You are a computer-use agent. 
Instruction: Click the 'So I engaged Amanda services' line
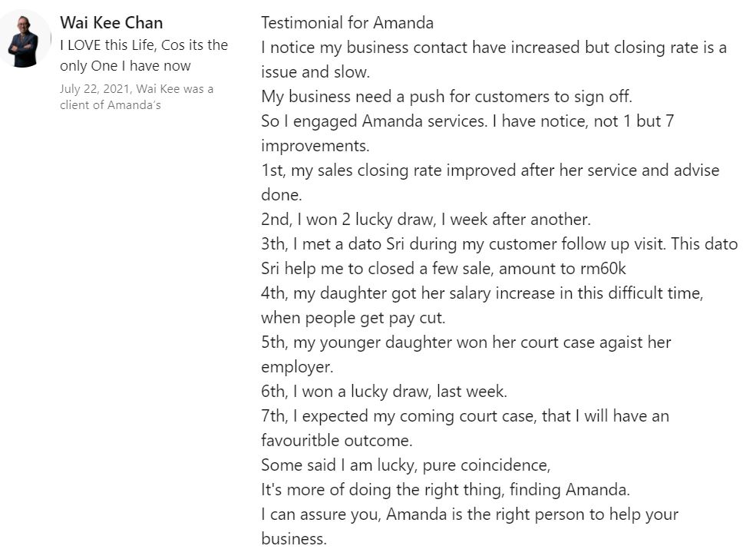tap(467, 121)
